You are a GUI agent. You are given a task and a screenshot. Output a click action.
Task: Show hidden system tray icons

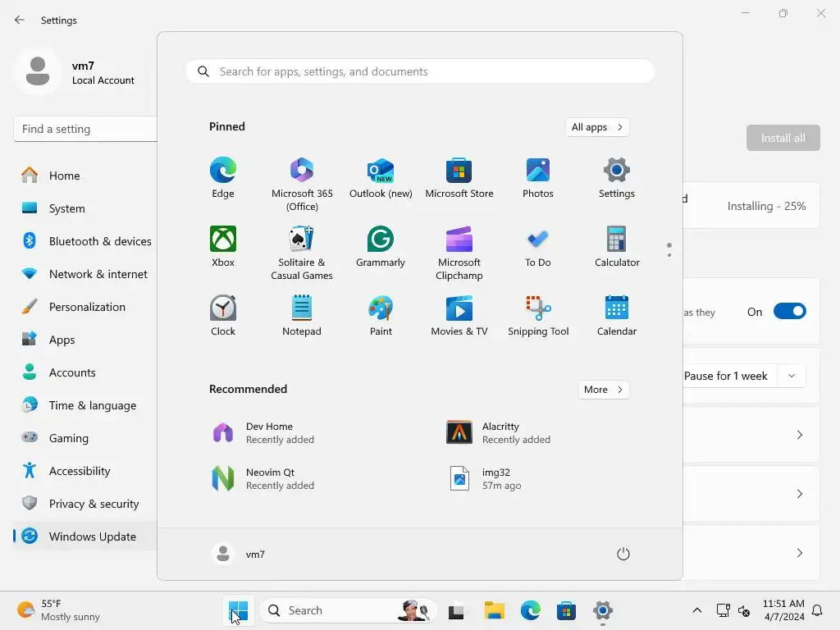click(697, 610)
